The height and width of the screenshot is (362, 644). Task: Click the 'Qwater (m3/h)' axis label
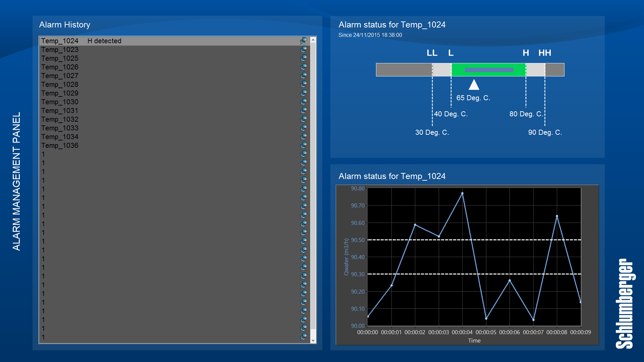coord(346,257)
